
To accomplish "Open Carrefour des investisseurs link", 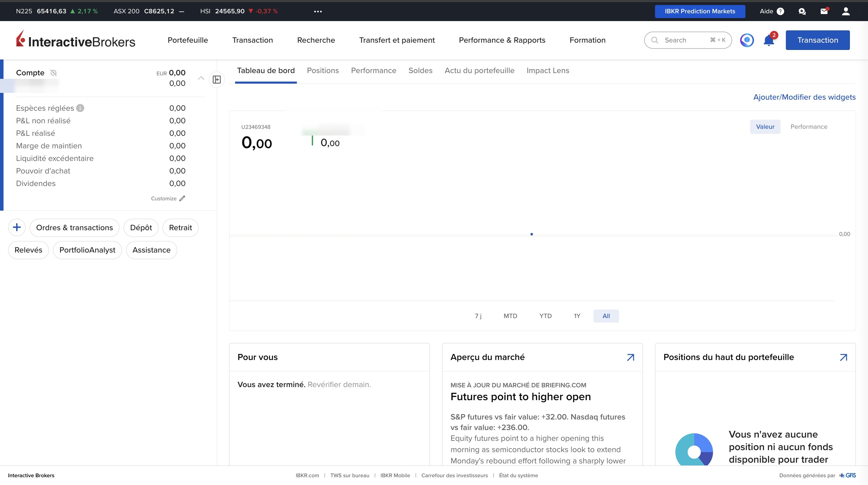I will (455, 475).
